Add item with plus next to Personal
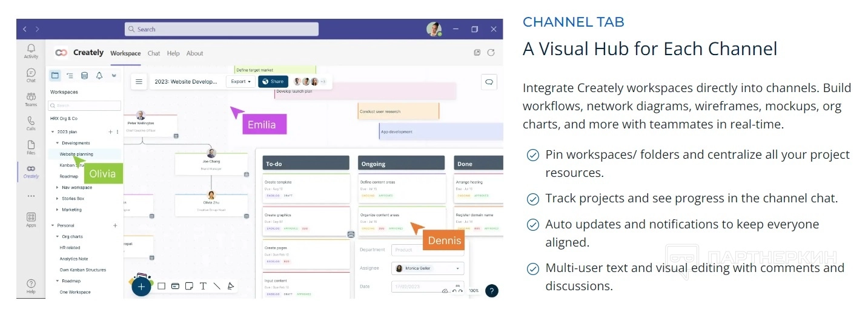Screen dimensions: 868x312 point(115,225)
